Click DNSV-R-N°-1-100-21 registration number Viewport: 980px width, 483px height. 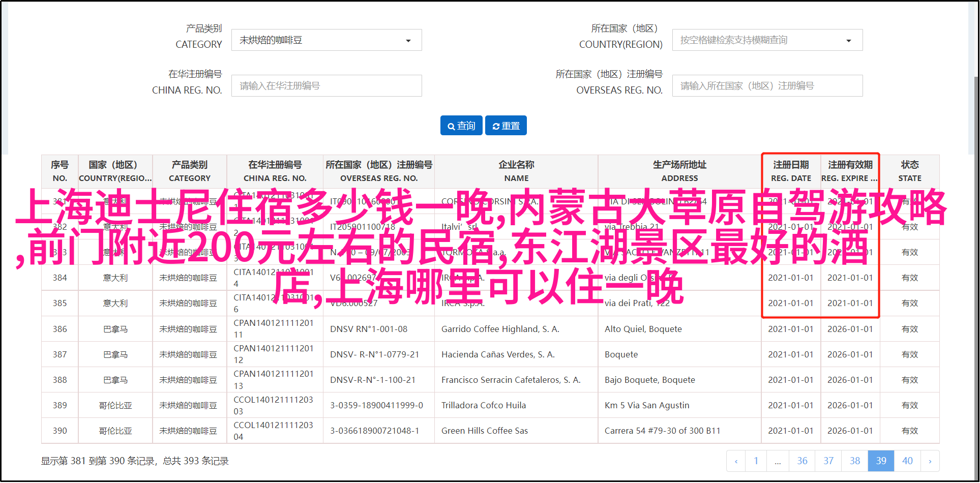pyautogui.click(x=373, y=380)
